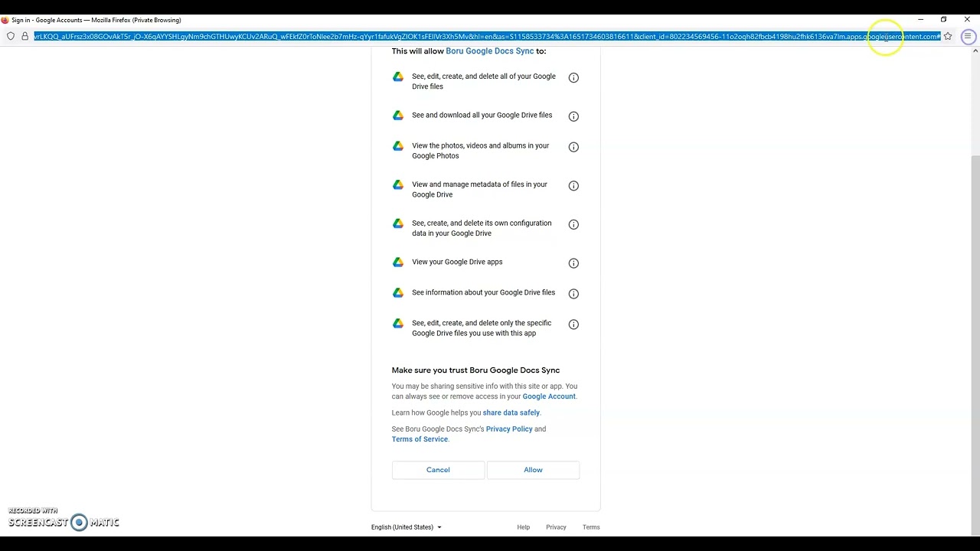Click 'View your Google Drive apps' text
The width and height of the screenshot is (980, 551).
tap(457, 262)
